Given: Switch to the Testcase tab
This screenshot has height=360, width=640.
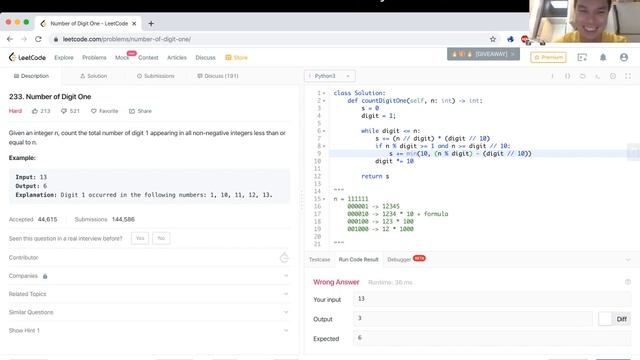Looking at the screenshot, I should pyautogui.click(x=319, y=260).
